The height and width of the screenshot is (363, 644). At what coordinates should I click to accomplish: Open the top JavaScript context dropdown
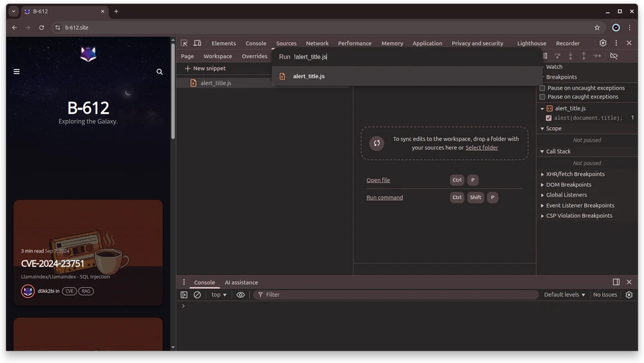coord(219,295)
